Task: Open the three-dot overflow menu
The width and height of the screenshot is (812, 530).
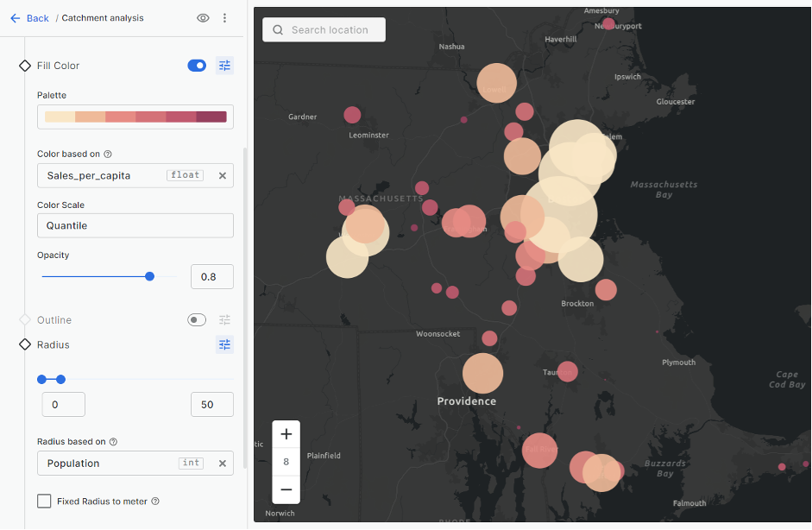Action: (x=224, y=17)
